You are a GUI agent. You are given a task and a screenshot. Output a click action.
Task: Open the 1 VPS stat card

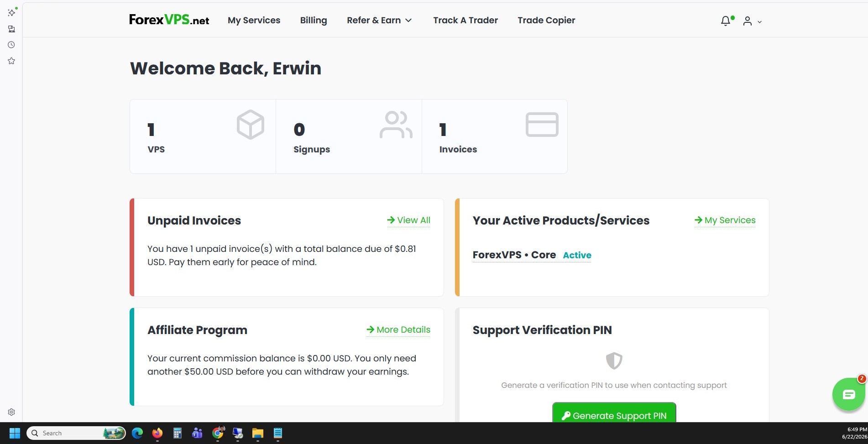[x=203, y=136]
